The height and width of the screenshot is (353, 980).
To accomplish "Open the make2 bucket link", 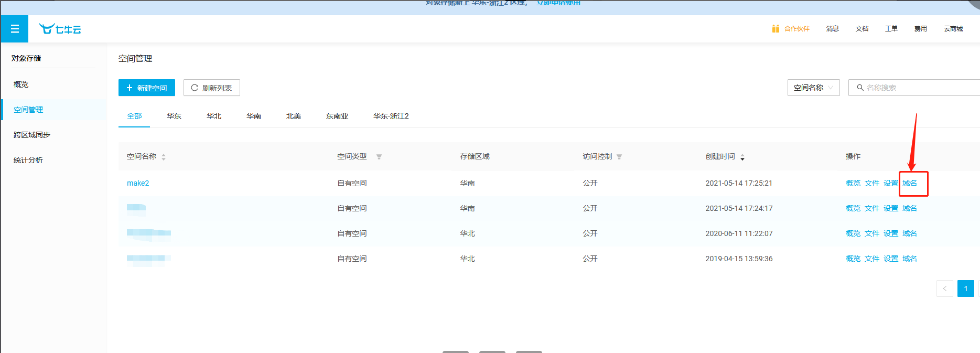I will [x=138, y=183].
